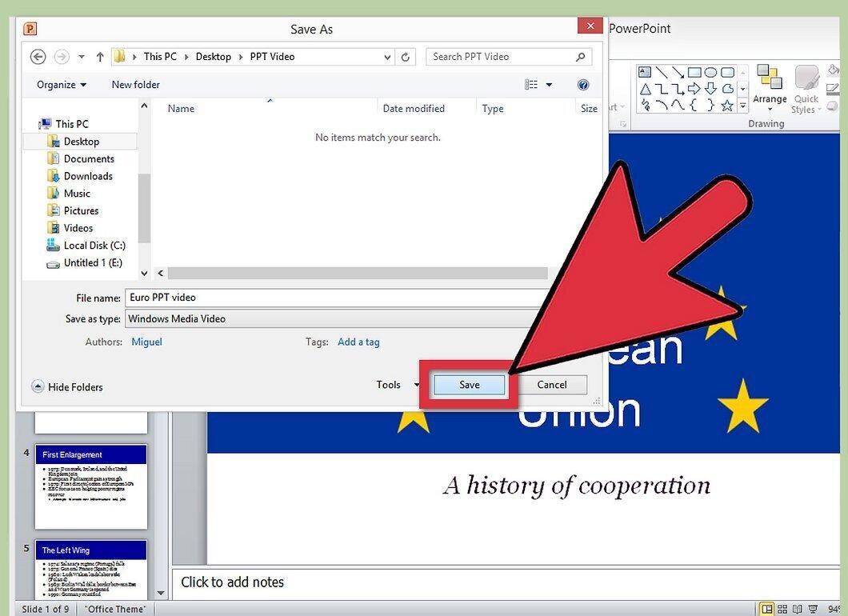The height and width of the screenshot is (616, 848).
Task: Select This PC in navigation tree
Action: [63, 124]
